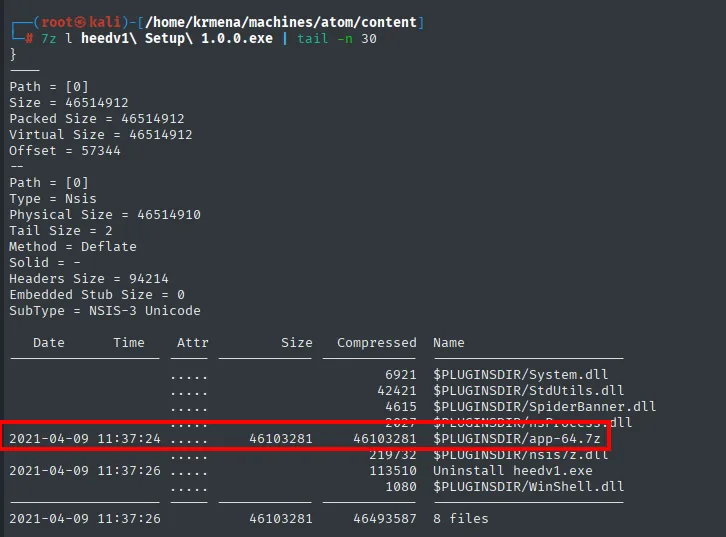Image resolution: width=726 pixels, height=537 pixels.
Task: Click the compressed value '6921'
Action: [401, 375]
